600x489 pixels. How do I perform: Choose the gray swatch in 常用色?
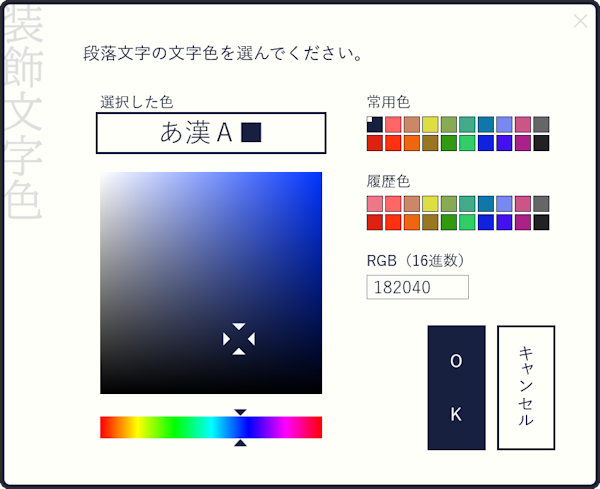tap(541, 125)
